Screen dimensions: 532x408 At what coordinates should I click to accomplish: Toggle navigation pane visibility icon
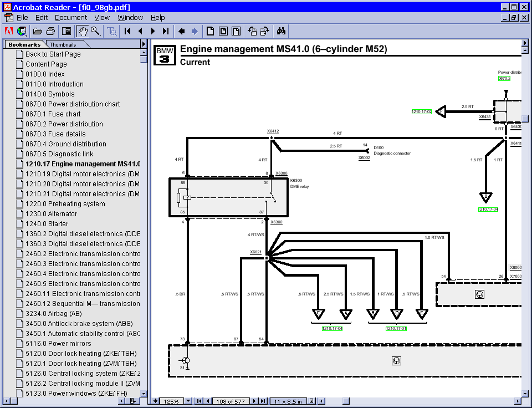click(x=65, y=31)
